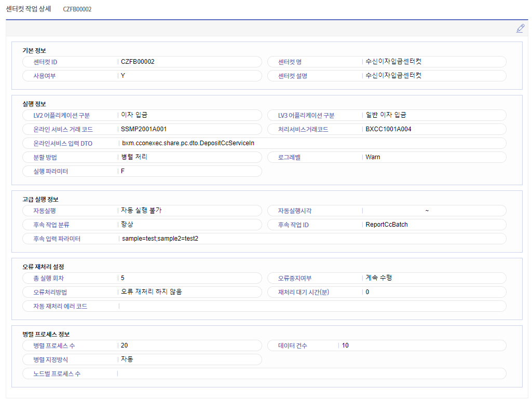Click the 후속 작업 분류 field 항상
This screenshot has width=532, height=402.
click(142, 225)
